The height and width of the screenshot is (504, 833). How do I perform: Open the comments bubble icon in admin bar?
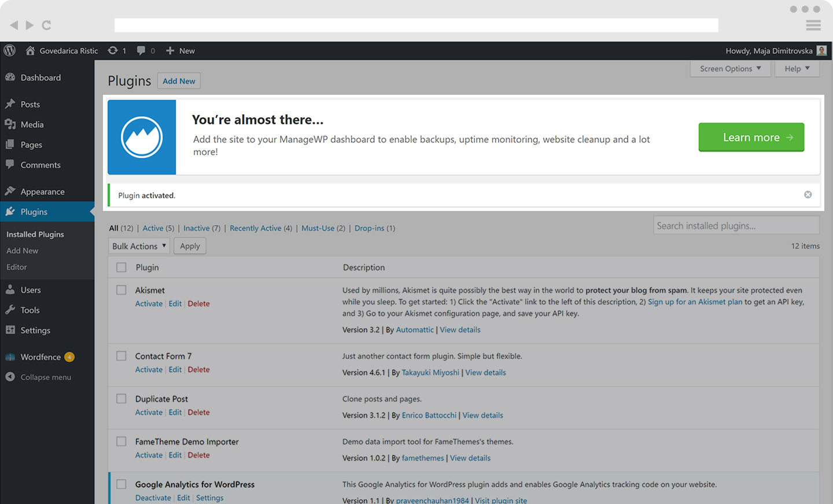point(141,50)
